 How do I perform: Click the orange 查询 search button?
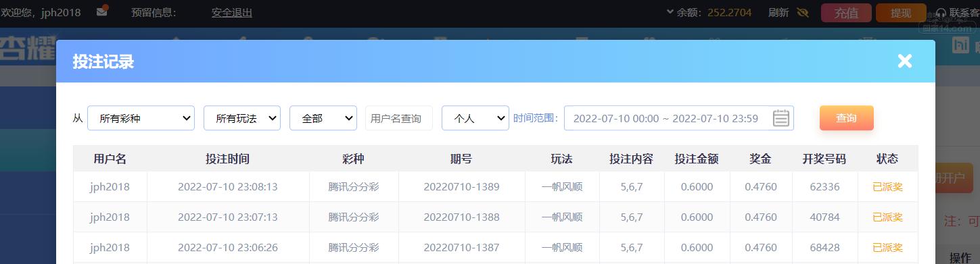pyautogui.click(x=846, y=117)
